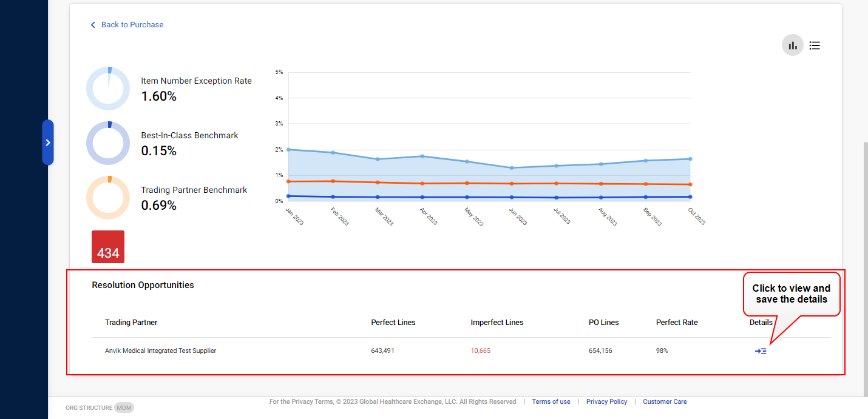Viewport: 868px width, 419px height.
Task: Click the 10,665 imperfect lines value
Action: tap(480, 350)
